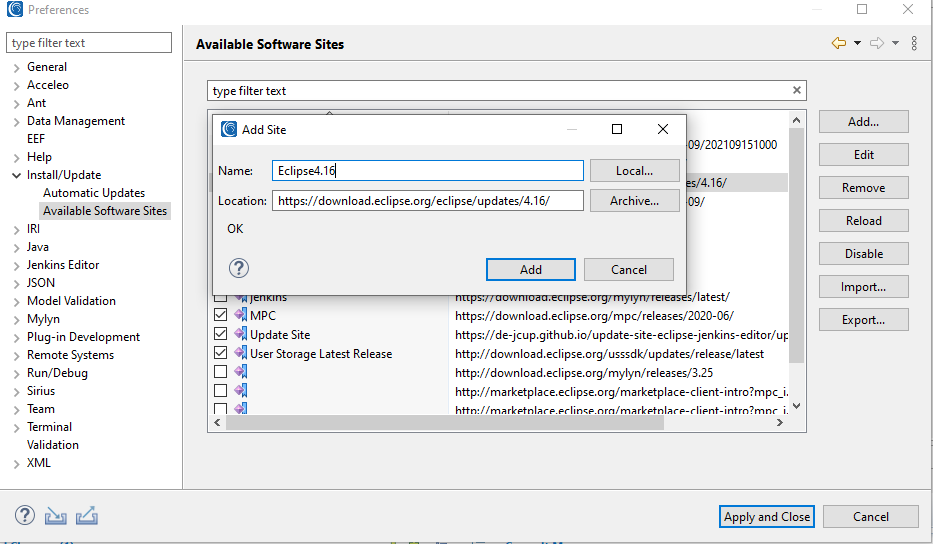Click the Preferences Cancel button
Image resolution: width=933 pixels, height=544 pixels.
(x=871, y=517)
